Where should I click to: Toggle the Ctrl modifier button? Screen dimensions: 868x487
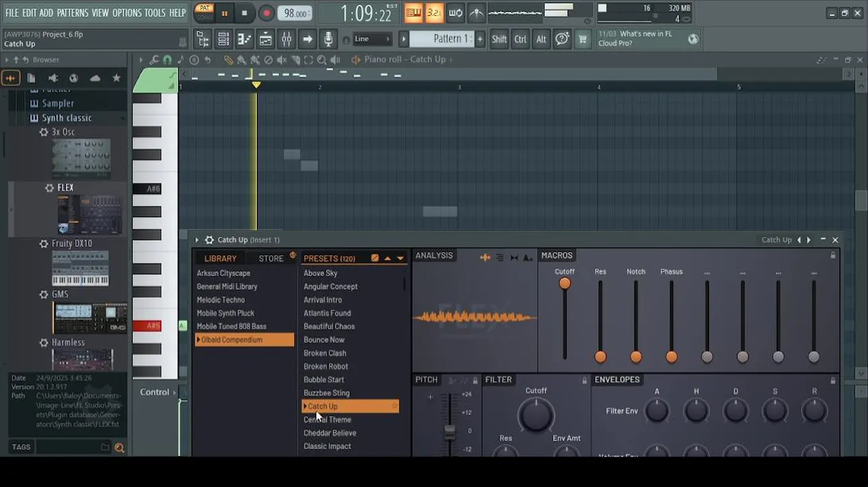point(520,39)
